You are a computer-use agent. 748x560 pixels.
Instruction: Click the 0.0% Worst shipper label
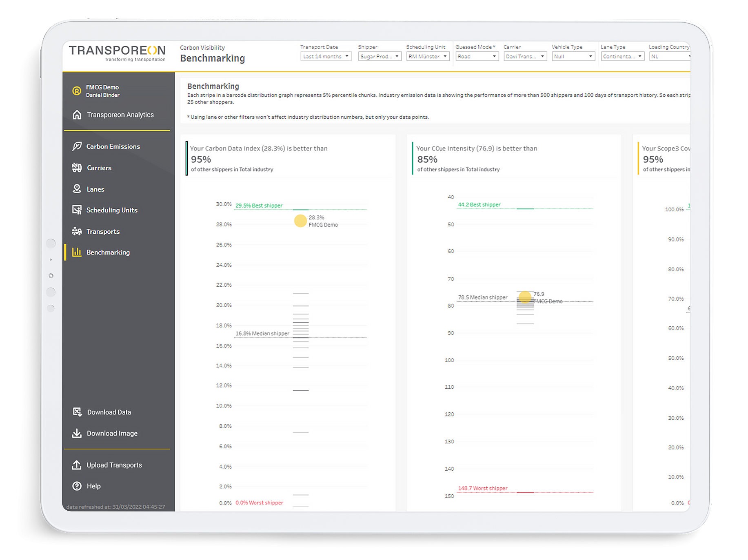point(259,502)
